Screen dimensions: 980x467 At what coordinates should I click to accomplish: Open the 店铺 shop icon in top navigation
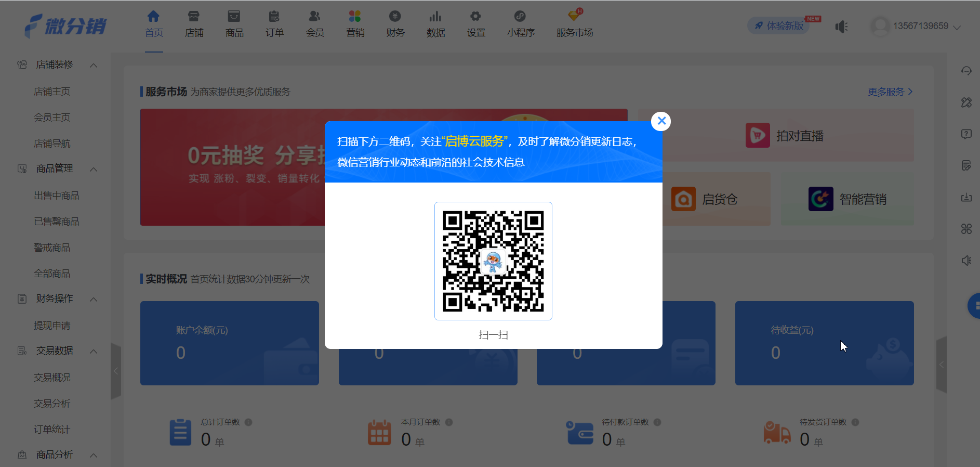[194, 17]
